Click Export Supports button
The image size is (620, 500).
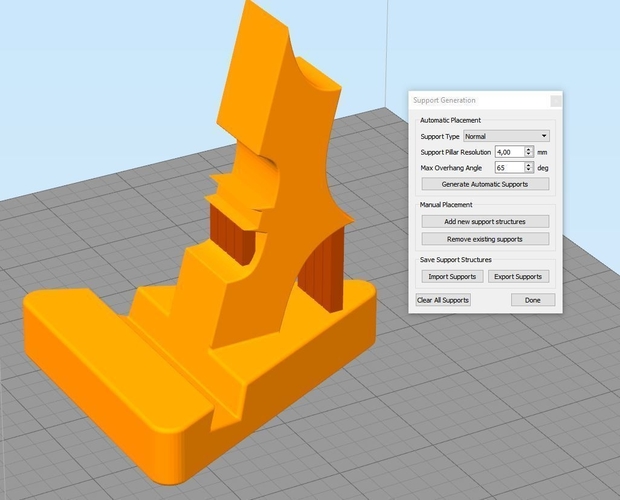tap(518, 277)
